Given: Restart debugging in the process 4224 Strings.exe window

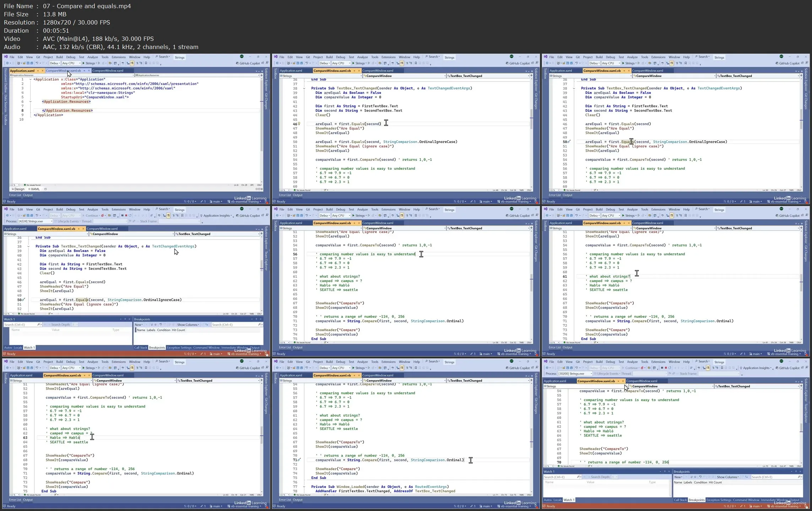Looking at the screenshot, I should pyautogui.click(x=130, y=216).
